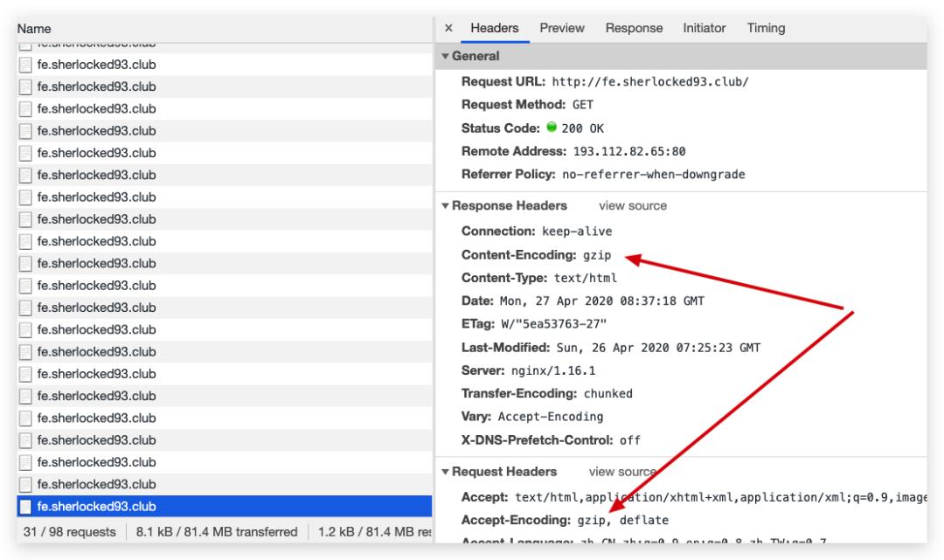Open the Response tab
Screen dimensions: 944x560
point(634,28)
